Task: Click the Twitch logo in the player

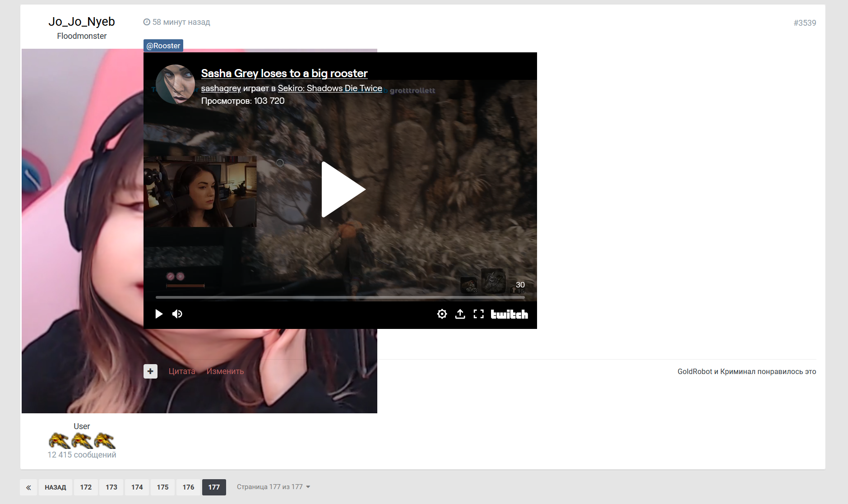Action: (x=509, y=314)
